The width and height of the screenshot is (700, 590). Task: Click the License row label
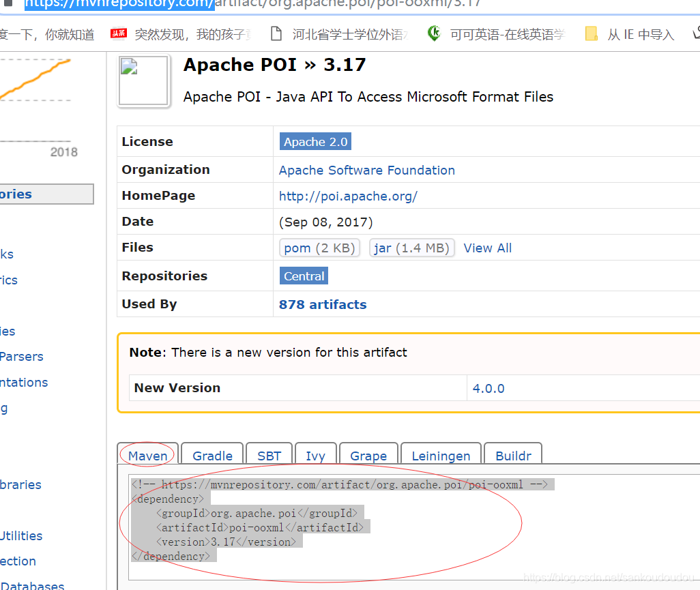[x=147, y=141]
